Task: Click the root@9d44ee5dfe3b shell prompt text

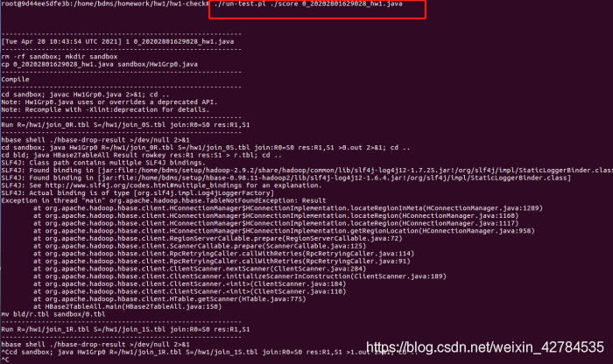Action: click(105, 3)
